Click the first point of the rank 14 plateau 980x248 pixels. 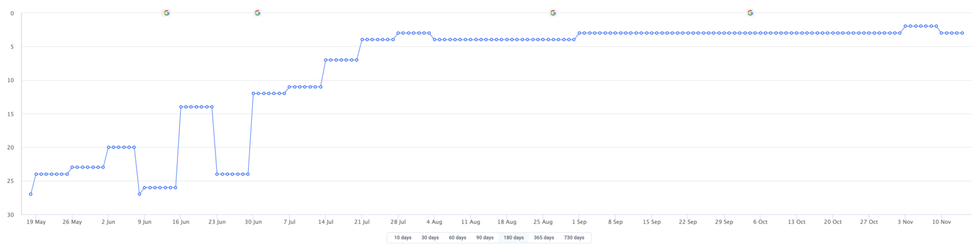pyautogui.click(x=181, y=107)
